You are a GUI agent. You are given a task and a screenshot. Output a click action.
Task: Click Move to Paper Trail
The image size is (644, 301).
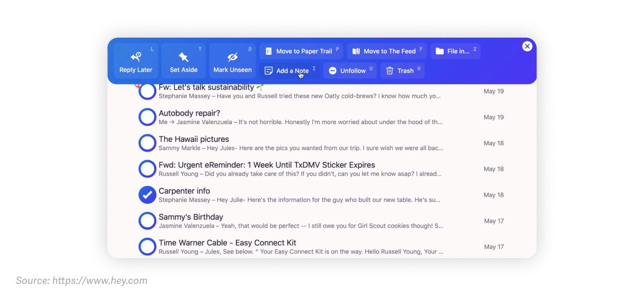[301, 51]
